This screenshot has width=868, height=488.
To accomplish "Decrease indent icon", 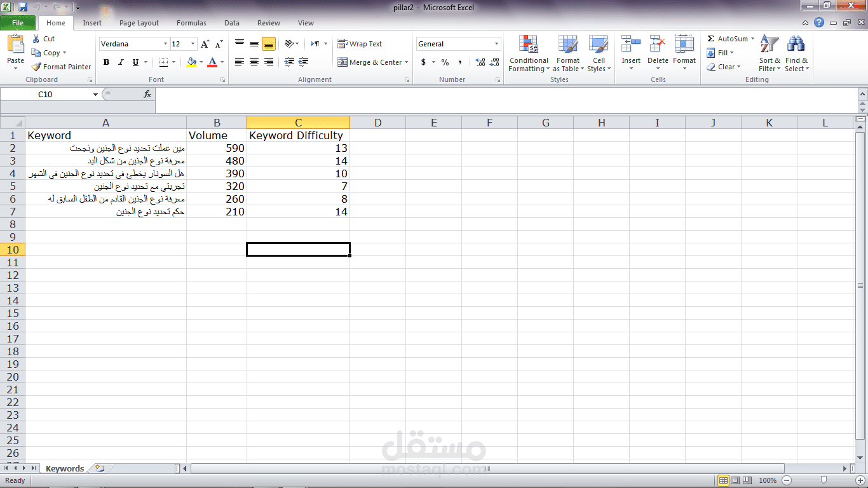I will click(x=289, y=62).
